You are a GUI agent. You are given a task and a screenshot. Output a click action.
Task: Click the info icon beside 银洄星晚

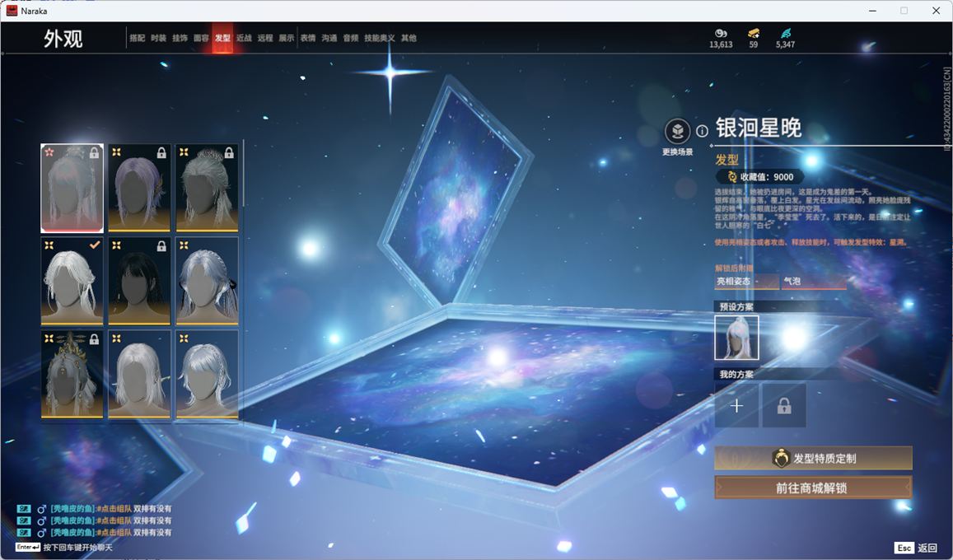[x=702, y=131]
